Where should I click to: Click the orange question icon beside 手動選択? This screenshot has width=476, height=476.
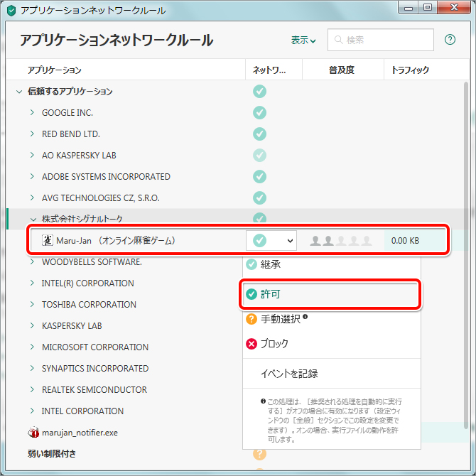[x=251, y=319]
